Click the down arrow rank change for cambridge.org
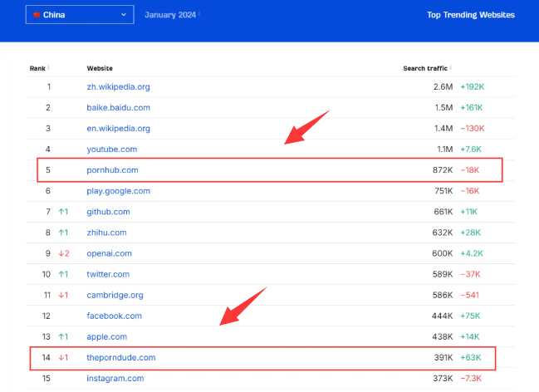This screenshot has height=392, width=539. (63, 295)
